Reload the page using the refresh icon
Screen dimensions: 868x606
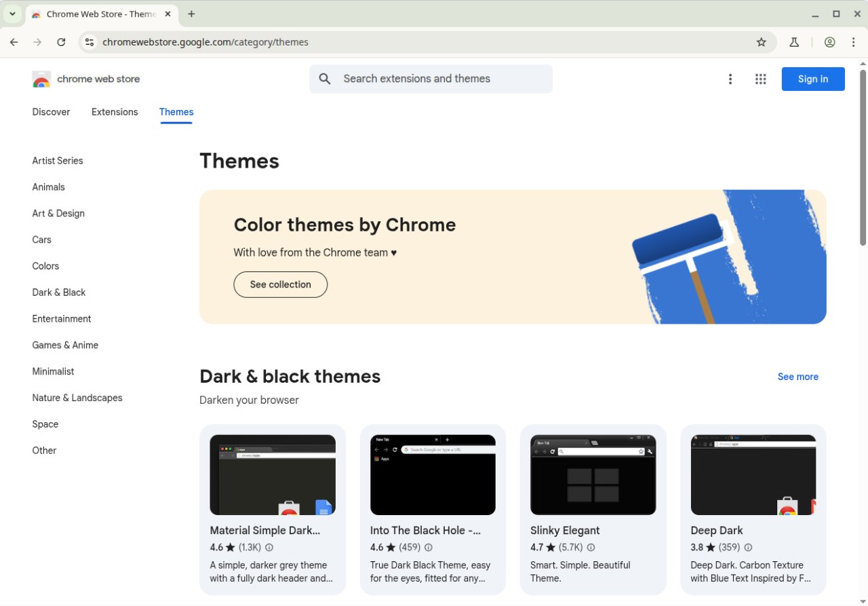pyautogui.click(x=61, y=42)
